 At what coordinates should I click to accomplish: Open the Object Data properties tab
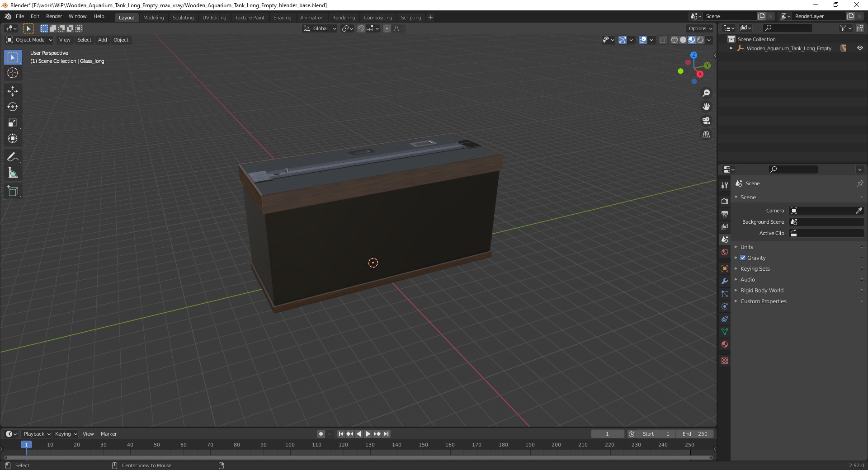tap(725, 332)
